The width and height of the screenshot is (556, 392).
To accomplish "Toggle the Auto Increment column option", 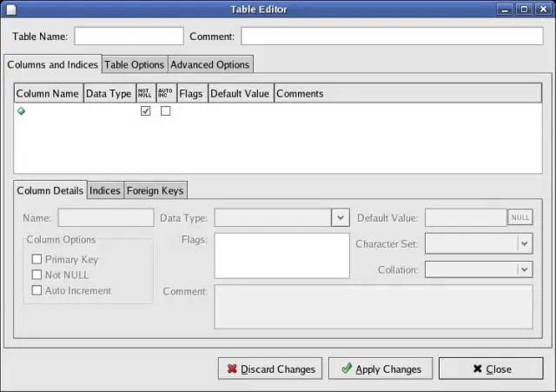I will click(x=36, y=290).
